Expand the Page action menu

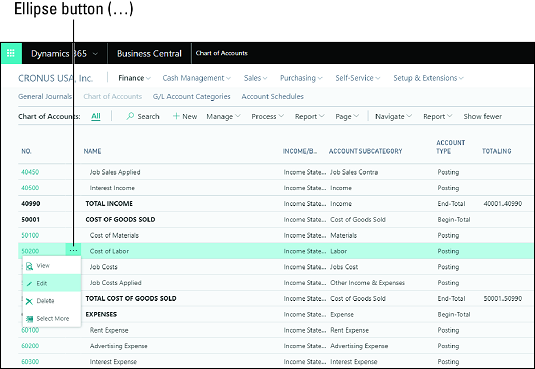[347, 116]
